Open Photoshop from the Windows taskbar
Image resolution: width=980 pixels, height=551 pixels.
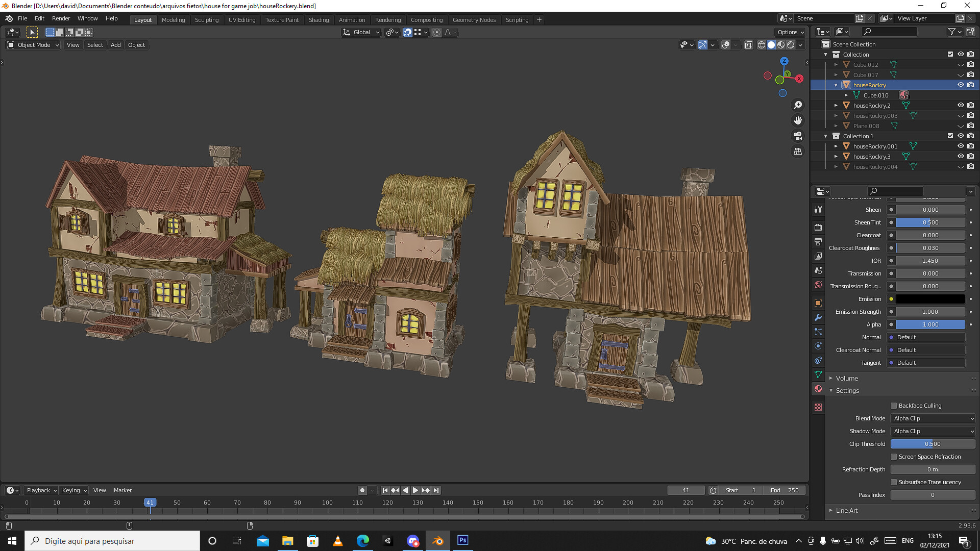(462, 540)
